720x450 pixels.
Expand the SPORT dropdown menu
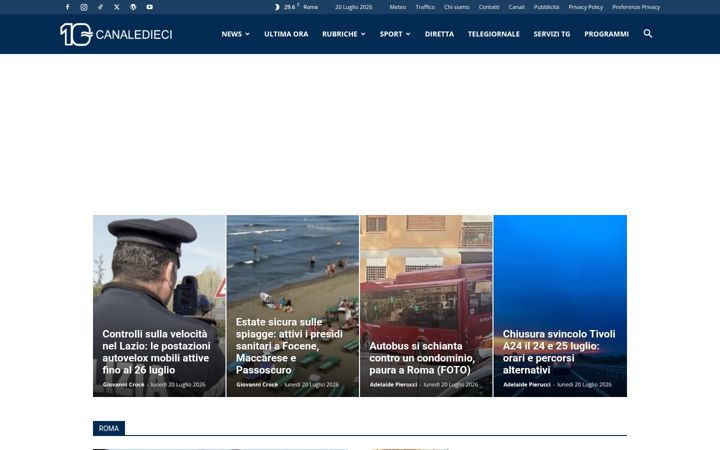coord(395,34)
